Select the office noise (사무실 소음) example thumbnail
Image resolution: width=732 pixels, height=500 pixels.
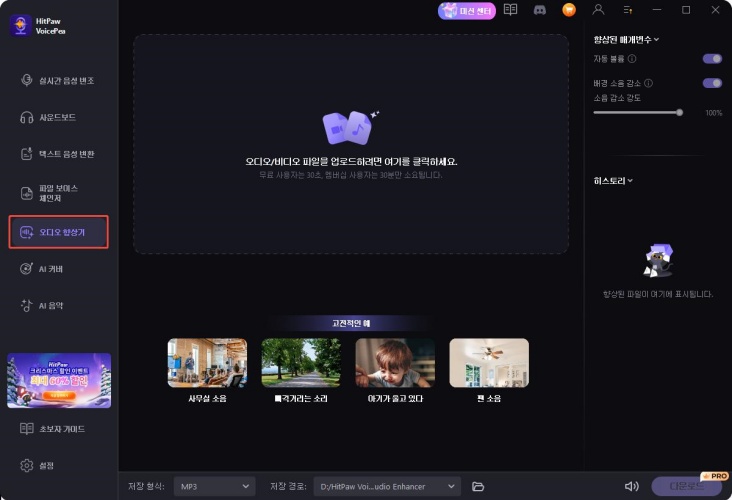(207, 363)
